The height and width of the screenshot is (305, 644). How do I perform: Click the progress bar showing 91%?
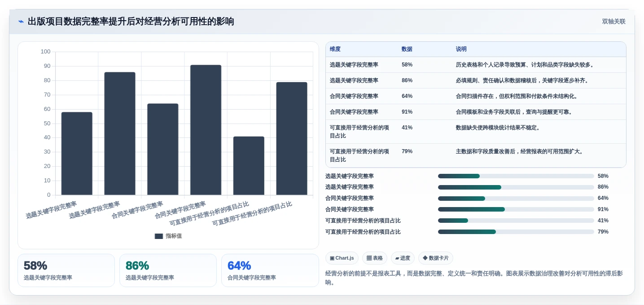click(516, 209)
